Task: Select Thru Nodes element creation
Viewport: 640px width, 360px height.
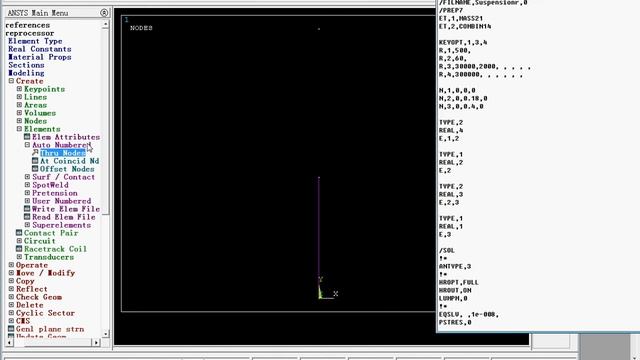Action: [63, 153]
